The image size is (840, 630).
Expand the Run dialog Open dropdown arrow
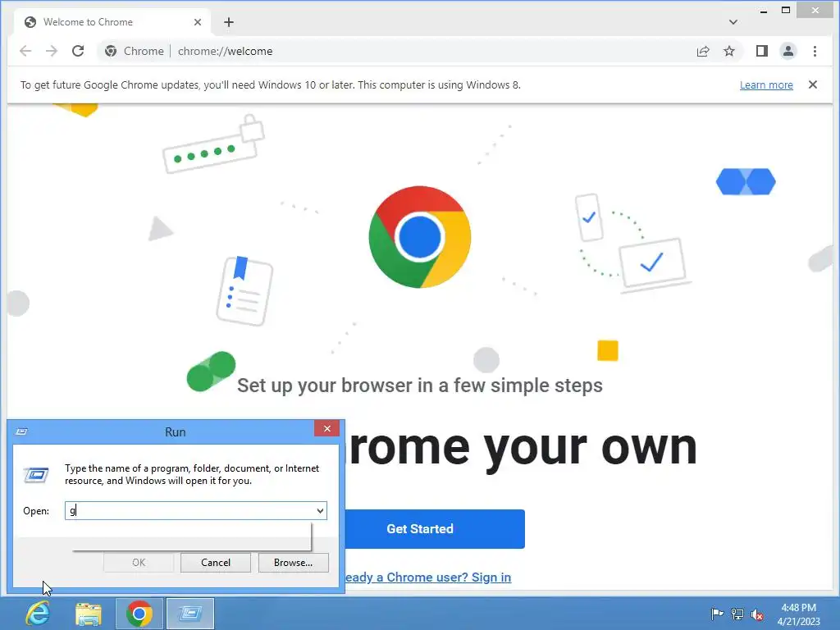(321, 510)
